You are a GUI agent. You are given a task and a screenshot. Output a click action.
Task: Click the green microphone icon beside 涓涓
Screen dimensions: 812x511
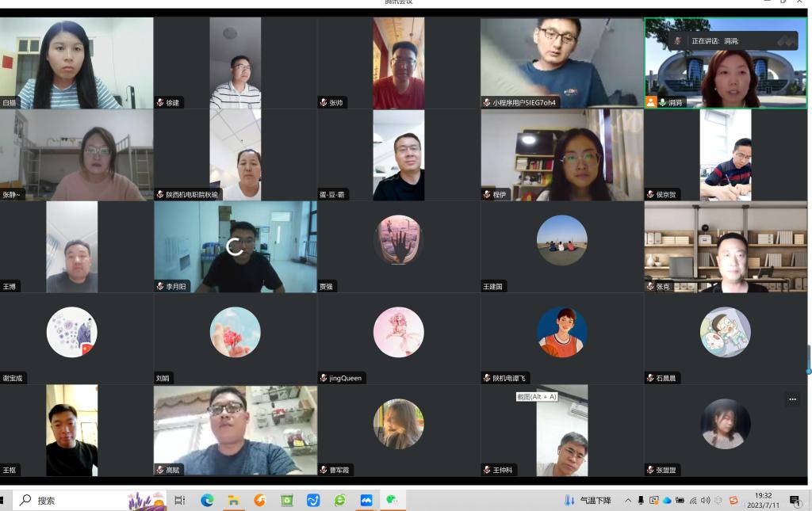[662, 102]
